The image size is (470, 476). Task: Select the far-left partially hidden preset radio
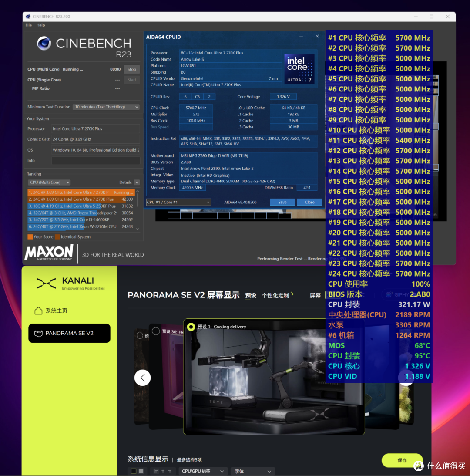click(140, 335)
